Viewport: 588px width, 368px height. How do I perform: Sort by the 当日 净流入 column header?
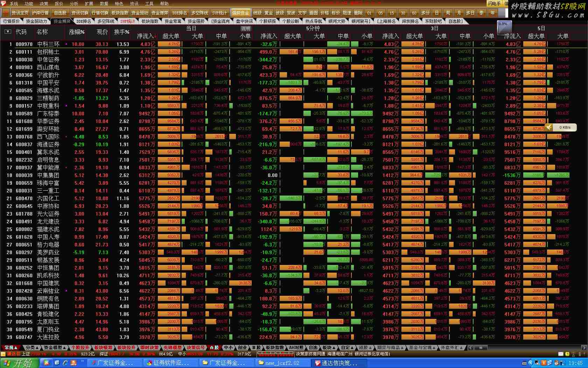146,36
